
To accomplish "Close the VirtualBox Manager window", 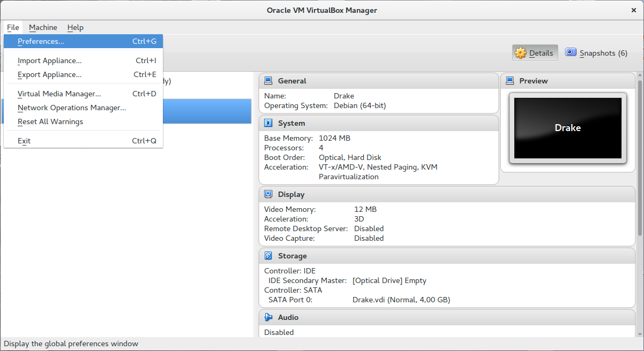I will (634, 10).
